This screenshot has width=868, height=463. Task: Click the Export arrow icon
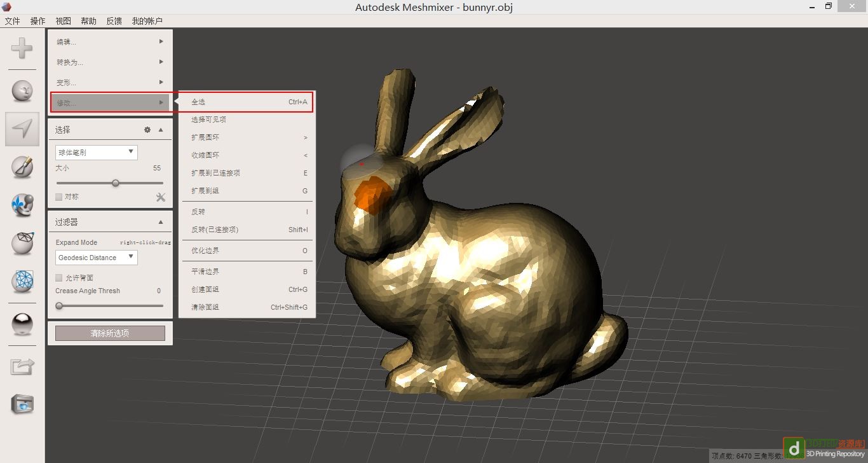pyautogui.click(x=22, y=366)
